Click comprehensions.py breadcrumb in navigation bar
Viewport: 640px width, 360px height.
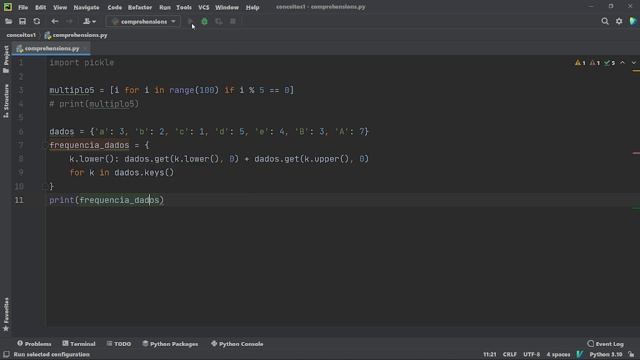pos(76,35)
